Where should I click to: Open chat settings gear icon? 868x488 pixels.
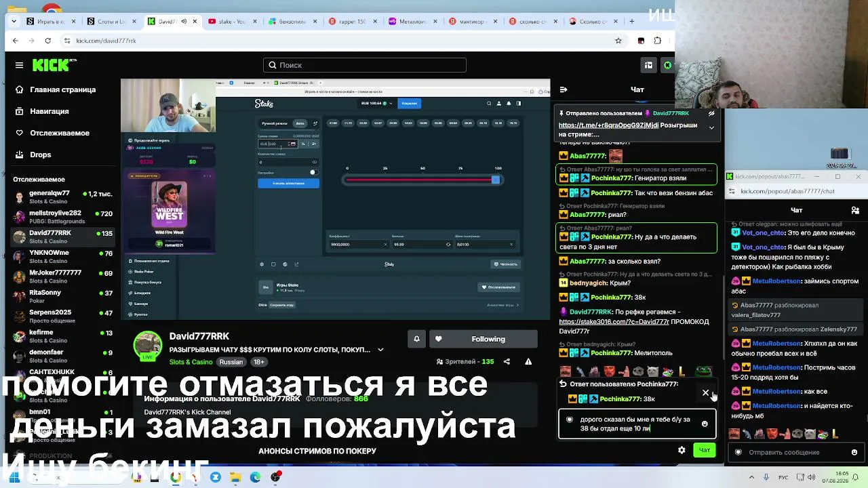coord(682,450)
